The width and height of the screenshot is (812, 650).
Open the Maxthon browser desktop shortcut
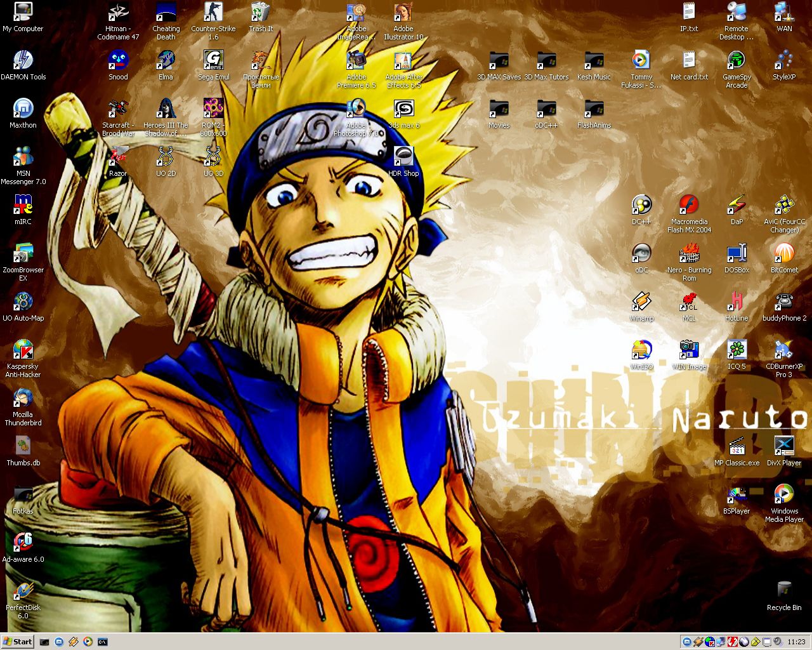23,114
